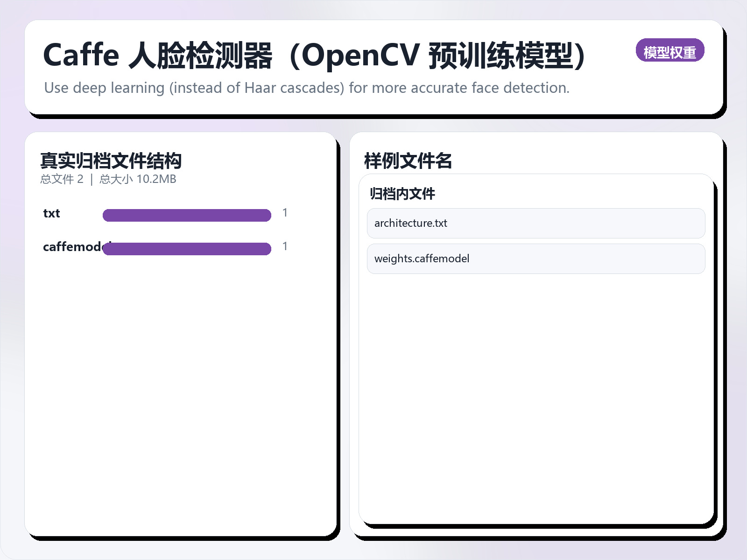Click the 总文件 2 statistic

62,179
